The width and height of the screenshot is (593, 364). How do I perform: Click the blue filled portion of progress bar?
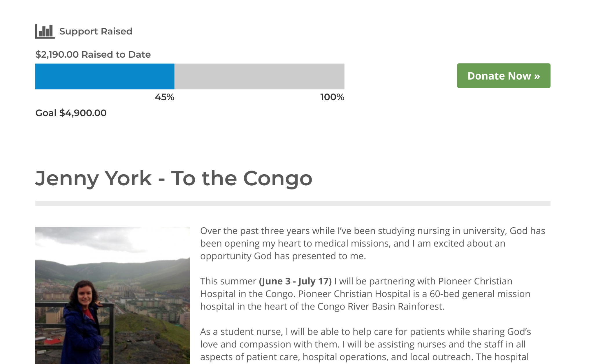tap(105, 76)
